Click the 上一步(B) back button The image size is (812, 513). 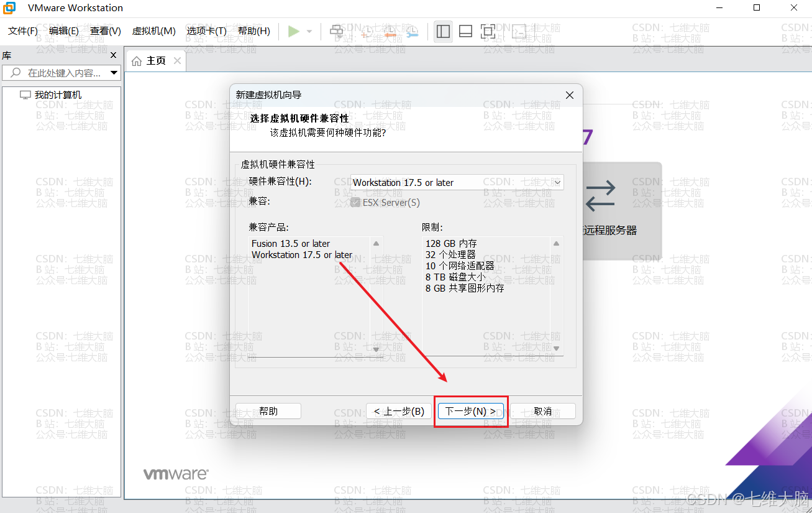399,411
